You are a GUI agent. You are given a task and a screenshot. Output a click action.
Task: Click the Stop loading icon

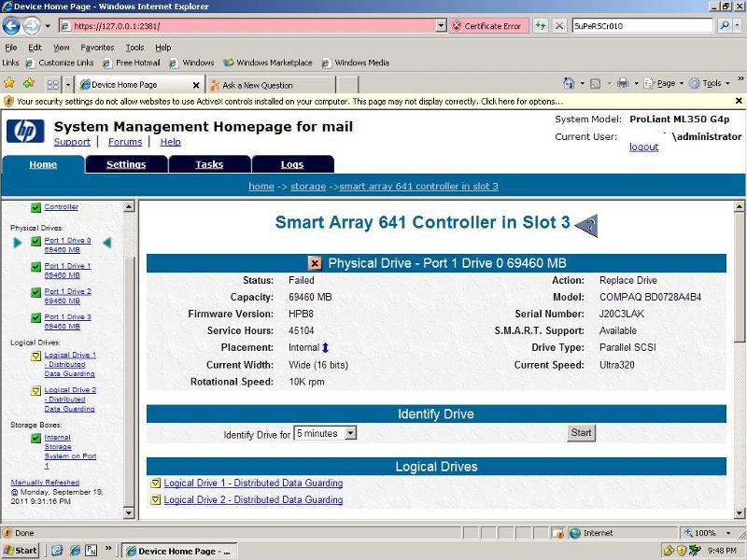click(559, 26)
